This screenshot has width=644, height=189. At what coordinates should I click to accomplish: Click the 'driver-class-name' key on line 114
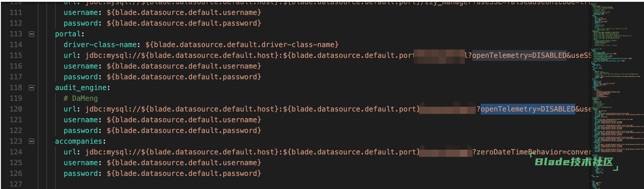coord(100,45)
